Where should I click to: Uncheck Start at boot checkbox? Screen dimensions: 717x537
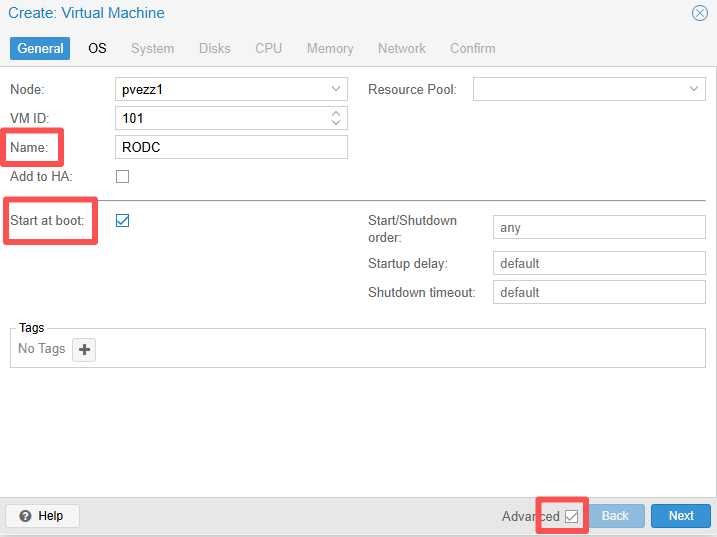[123, 221]
